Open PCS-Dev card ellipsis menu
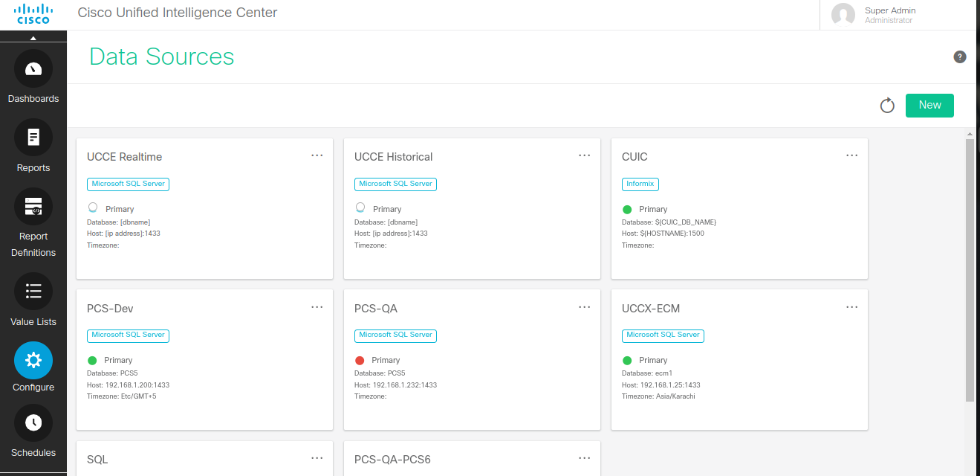 [317, 307]
